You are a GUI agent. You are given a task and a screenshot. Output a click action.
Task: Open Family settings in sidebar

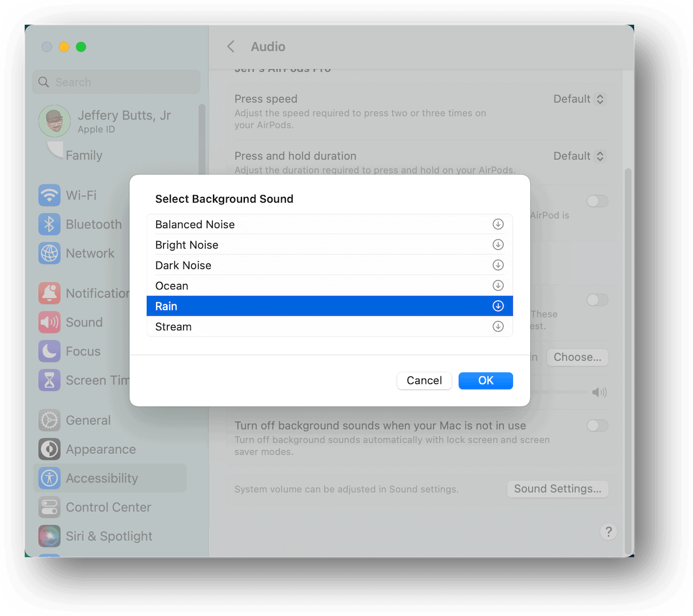pos(84,155)
